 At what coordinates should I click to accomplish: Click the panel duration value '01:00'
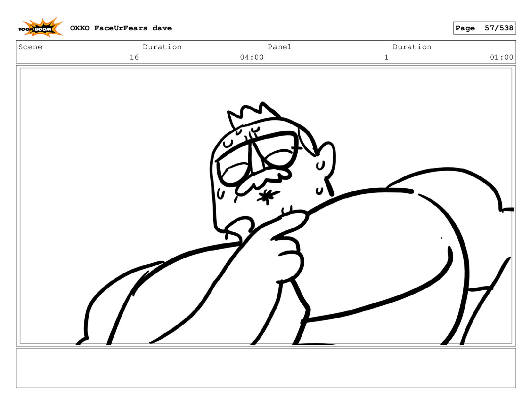pos(501,58)
